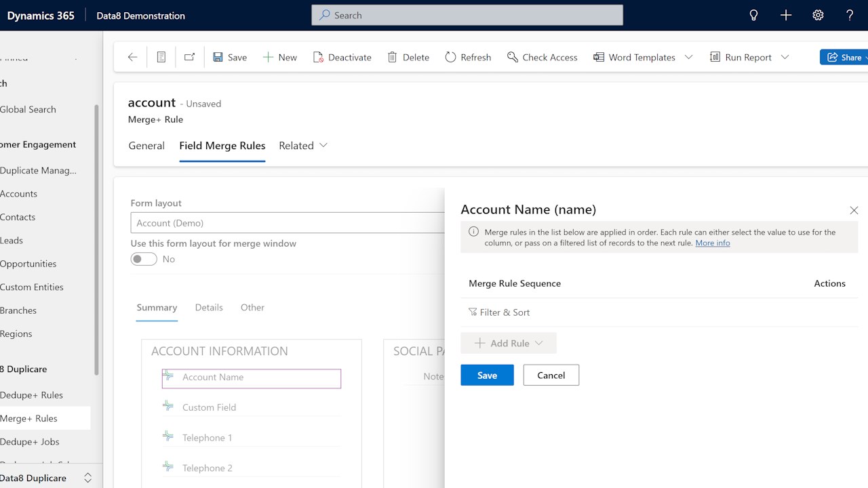Open the Form layout Account (Demo) field

point(288,223)
